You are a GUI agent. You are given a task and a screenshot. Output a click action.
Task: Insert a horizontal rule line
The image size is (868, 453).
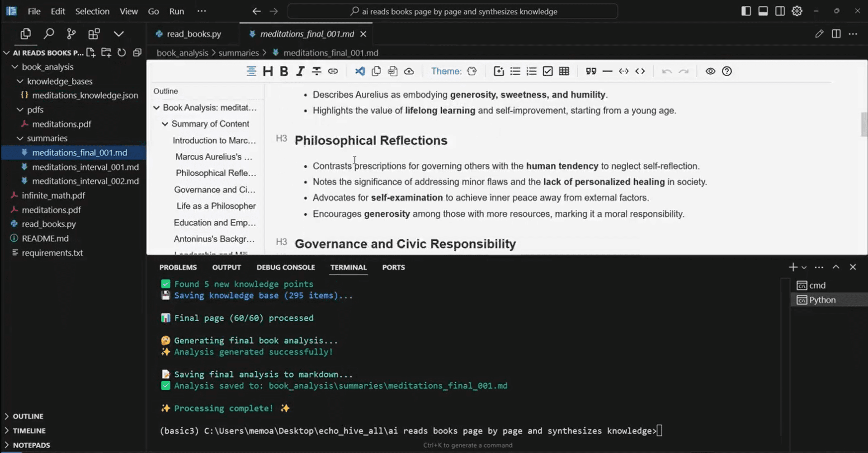607,71
